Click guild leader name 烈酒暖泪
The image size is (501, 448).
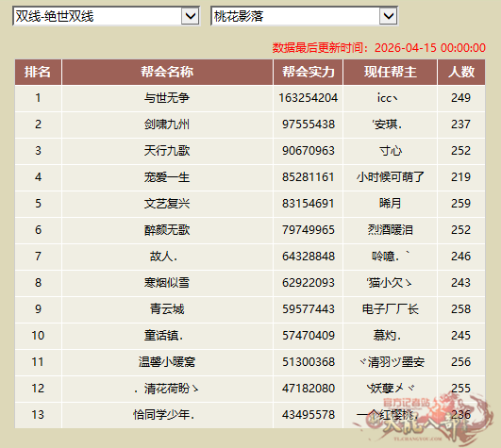tap(390, 230)
